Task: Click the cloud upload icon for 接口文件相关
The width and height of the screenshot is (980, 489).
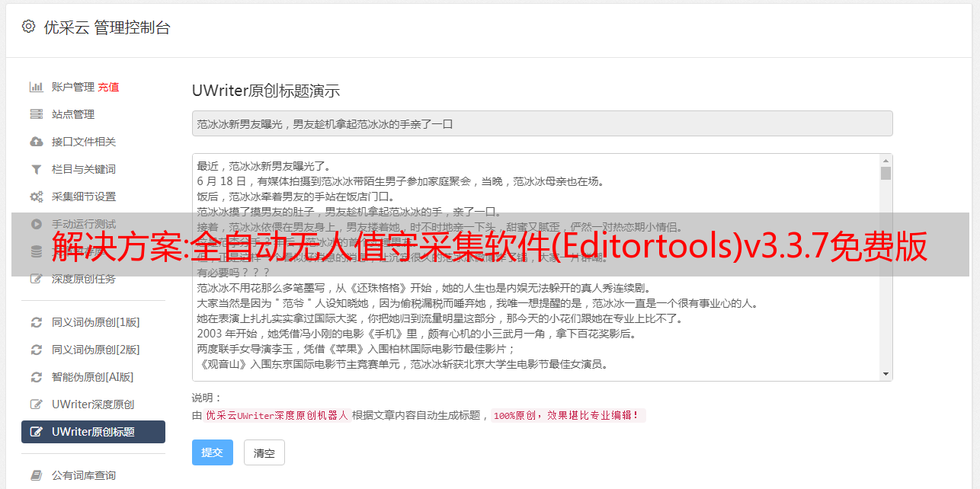Action: (x=36, y=142)
